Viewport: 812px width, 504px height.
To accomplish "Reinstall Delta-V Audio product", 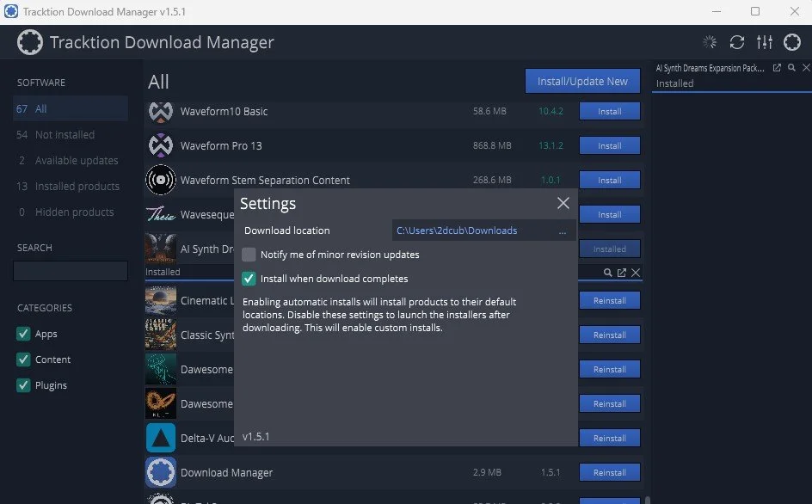I will (x=610, y=439).
